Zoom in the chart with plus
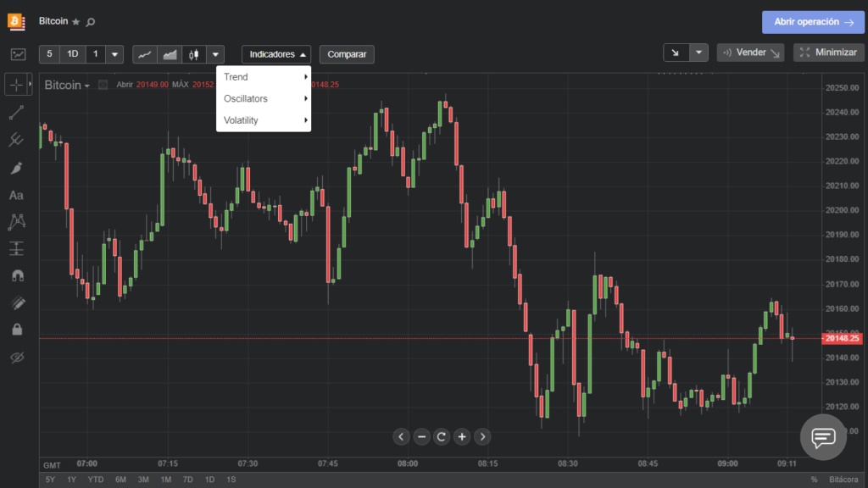The width and height of the screenshot is (868, 488). click(462, 436)
